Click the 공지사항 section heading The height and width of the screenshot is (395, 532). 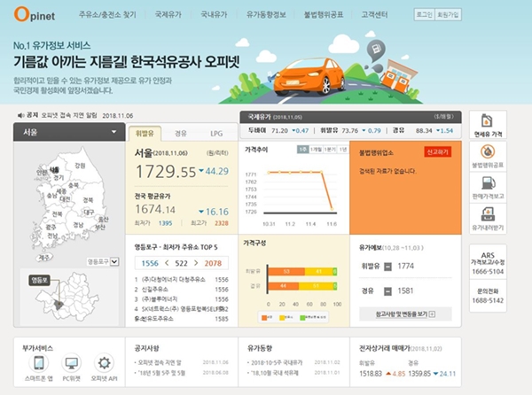tap(146, 348)
